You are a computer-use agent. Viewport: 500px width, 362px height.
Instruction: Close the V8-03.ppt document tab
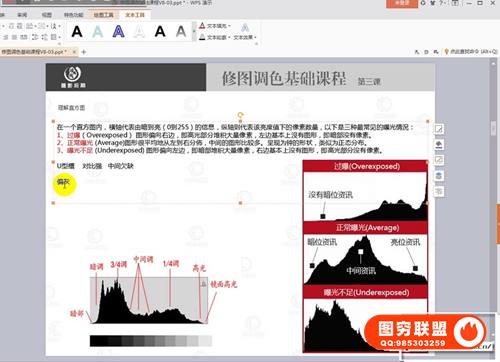[x=74, y=52]
